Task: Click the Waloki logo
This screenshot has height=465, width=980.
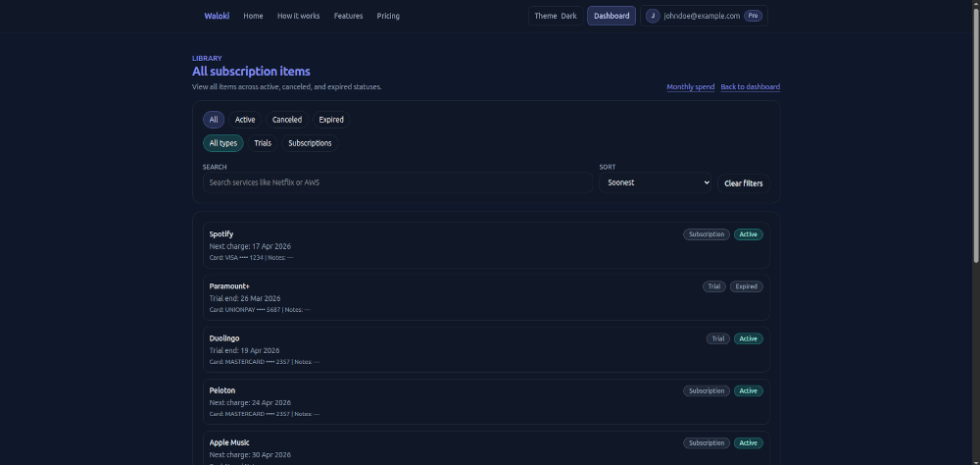Action: (217, 16)
